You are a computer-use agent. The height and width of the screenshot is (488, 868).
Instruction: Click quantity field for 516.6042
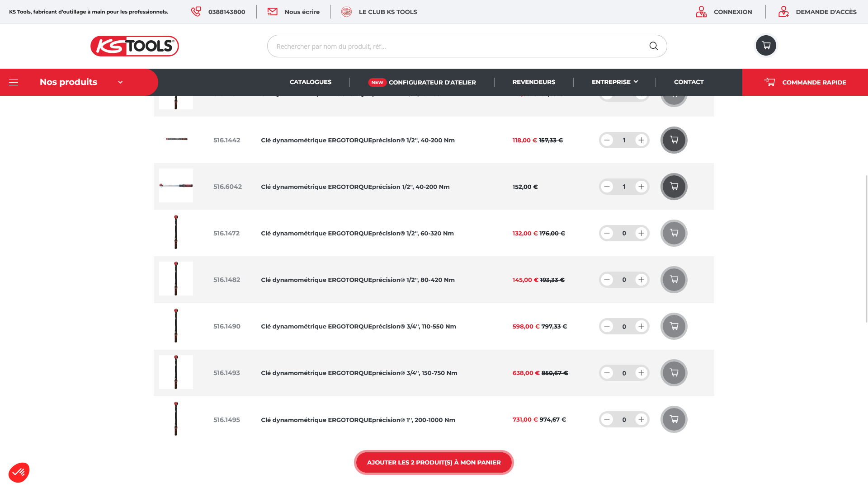pyautogui.click(x=624, y=187)
